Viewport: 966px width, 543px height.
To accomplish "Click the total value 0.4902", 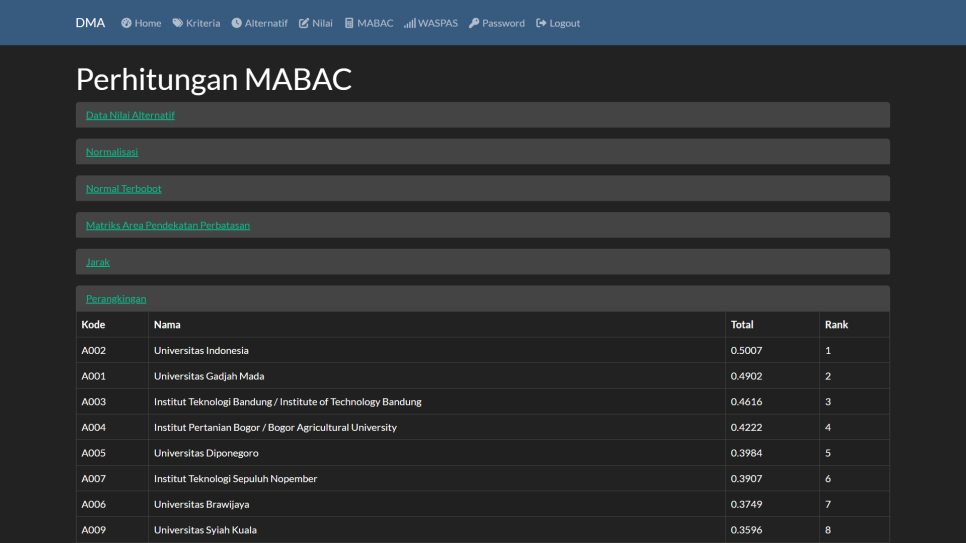I will point(746,376).
